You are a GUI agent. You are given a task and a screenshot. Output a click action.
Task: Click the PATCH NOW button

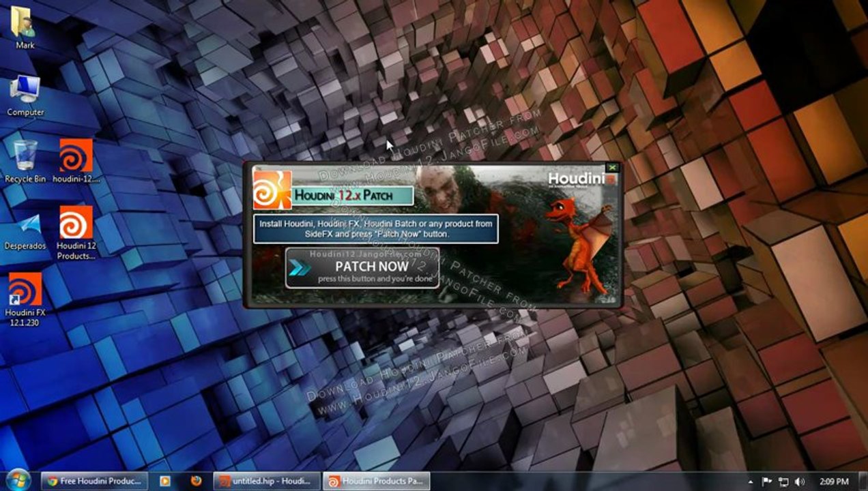coord(362,268)
